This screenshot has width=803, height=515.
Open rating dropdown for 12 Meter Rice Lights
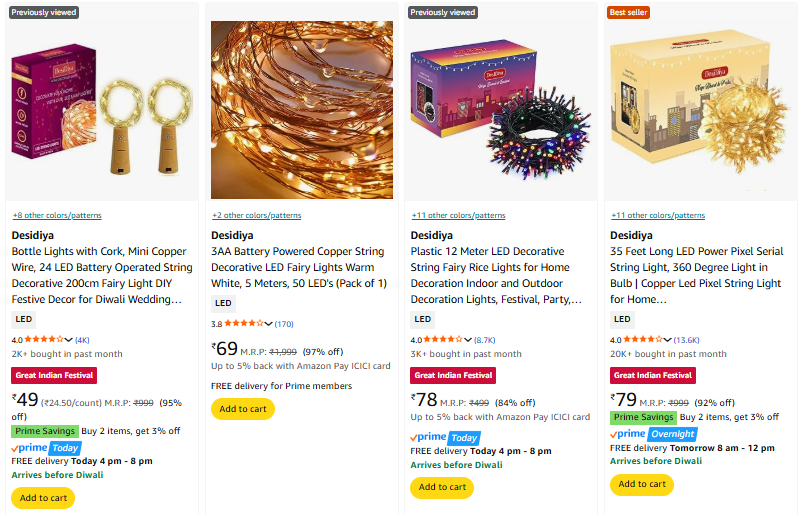468,340
